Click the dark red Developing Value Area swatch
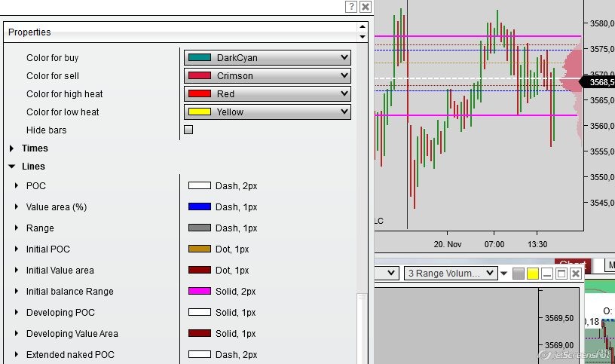The width and height of the screenshot is (615, 364). click(200, 334)
